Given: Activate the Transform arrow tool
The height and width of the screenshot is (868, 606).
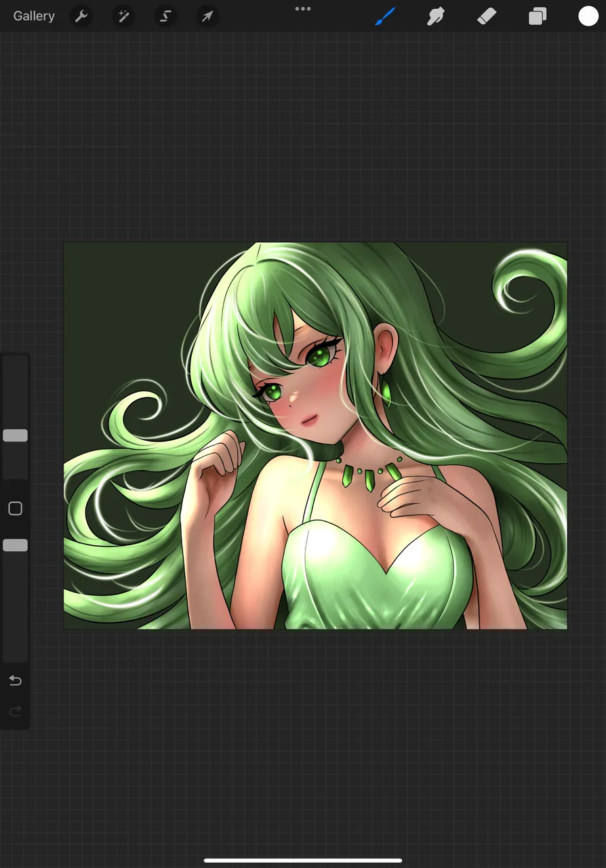Looking at the screenshot, I should [207, 16].
